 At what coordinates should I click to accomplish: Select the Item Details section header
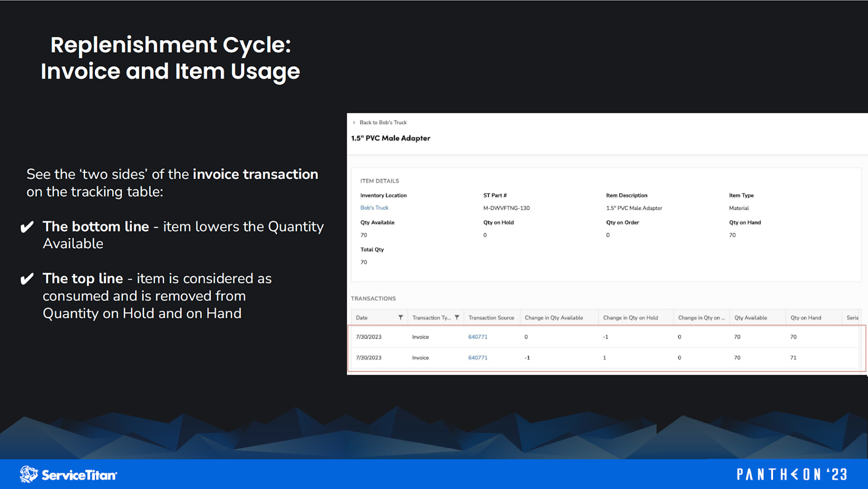click(x=379, y=181)
